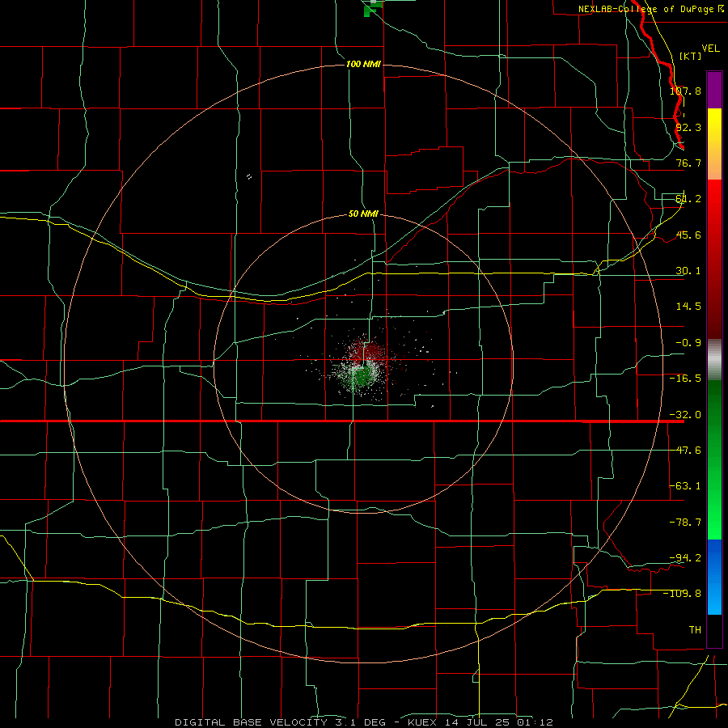The height and width of the screenshot is (728, 728).
Task: Select the -109.8 velocity scale value
Action: 682,594
